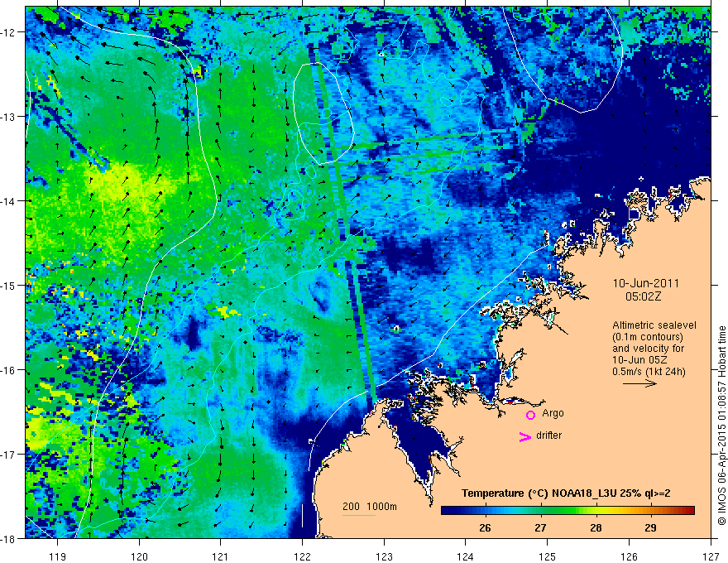Viewport: 728px width, 563px height.
Task: Click the 29 colorbar tick value
Action: (650, 527)
